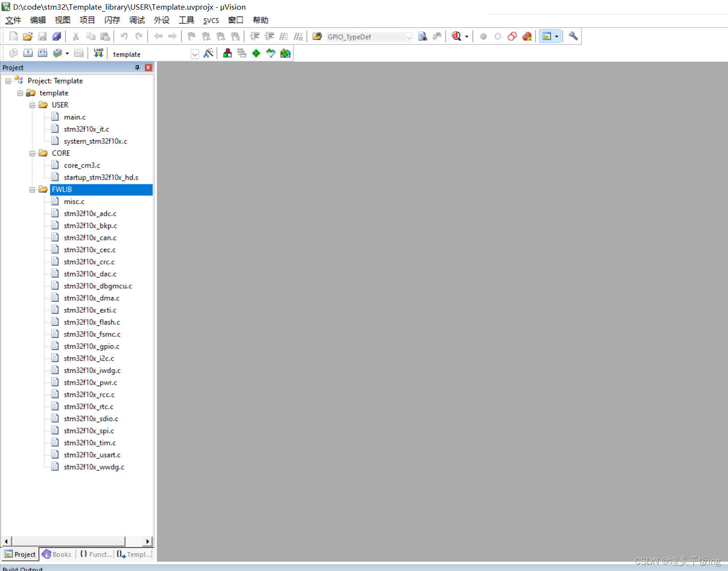Open File Extensions, Books and Environment icon
This screenshot has width=728, height=571.
(x=227, y=53)
